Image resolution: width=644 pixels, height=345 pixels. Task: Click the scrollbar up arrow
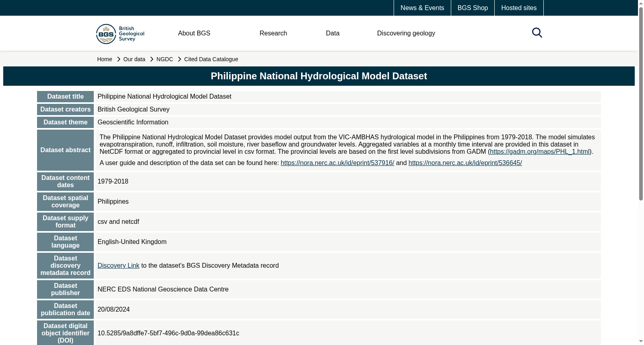pos(641,3)
